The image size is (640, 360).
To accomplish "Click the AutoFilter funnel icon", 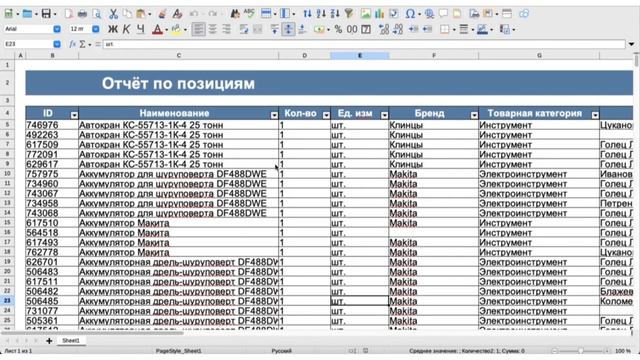I will (349, 13).
